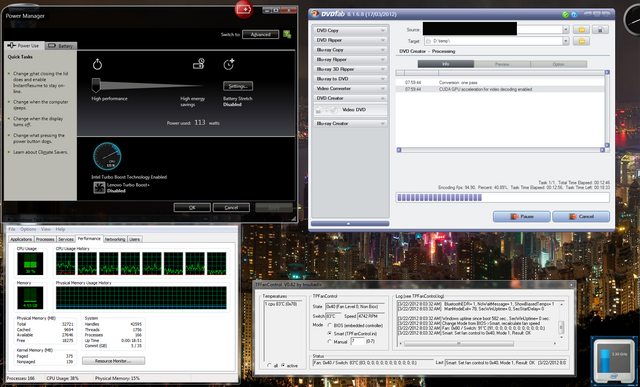Open the Options menu in Task Manager

point(28,229)
